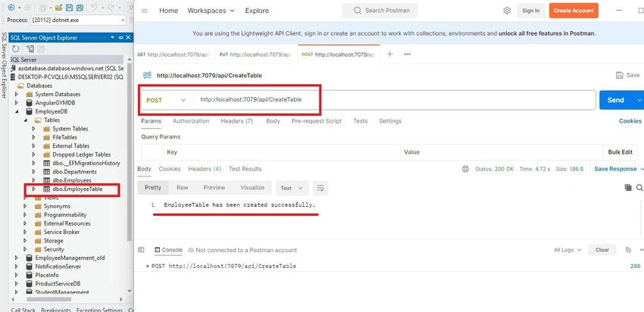Open the request Settings tab
644x312 pixels.
pyautogui.click(x=390, y=121)
